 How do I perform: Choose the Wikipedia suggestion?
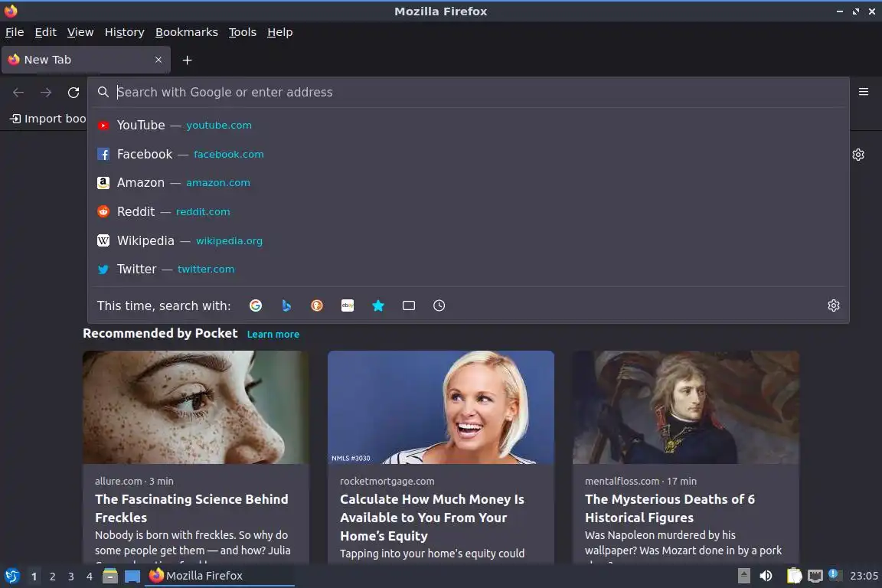468,241
